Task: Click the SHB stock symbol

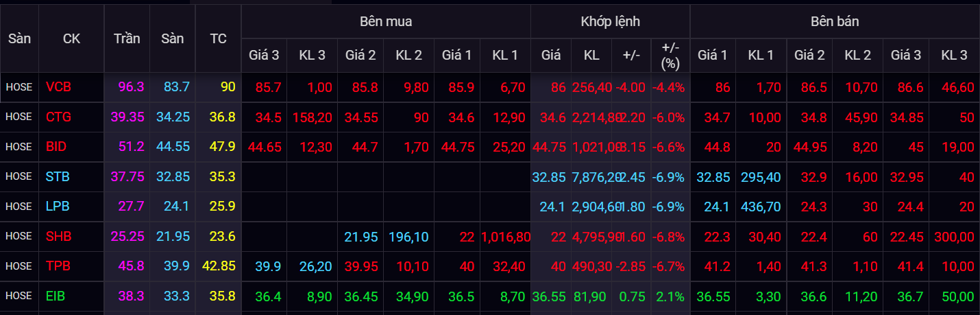Action: point(58,236)
